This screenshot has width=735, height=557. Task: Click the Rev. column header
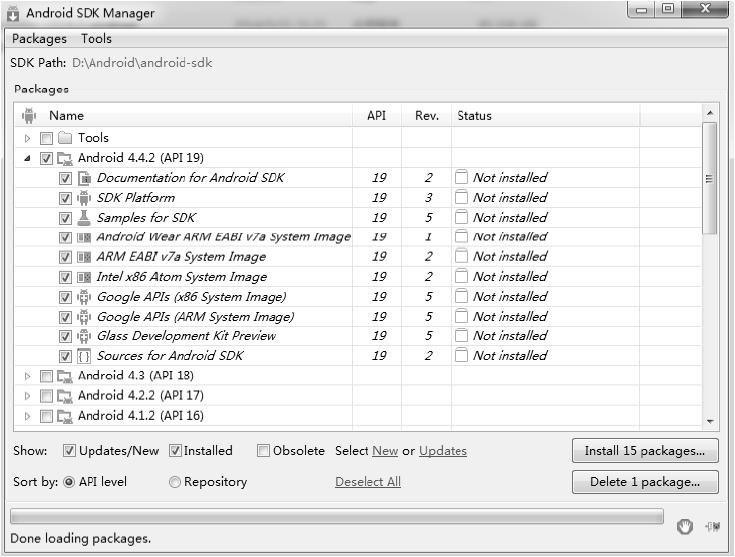pos(427,116)
